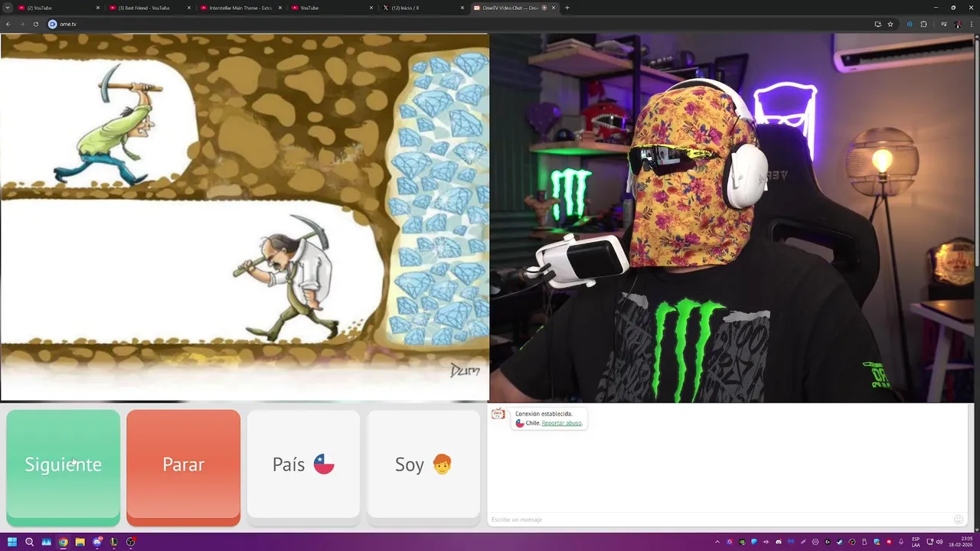Open a new browser tab

tap(567, 8)
